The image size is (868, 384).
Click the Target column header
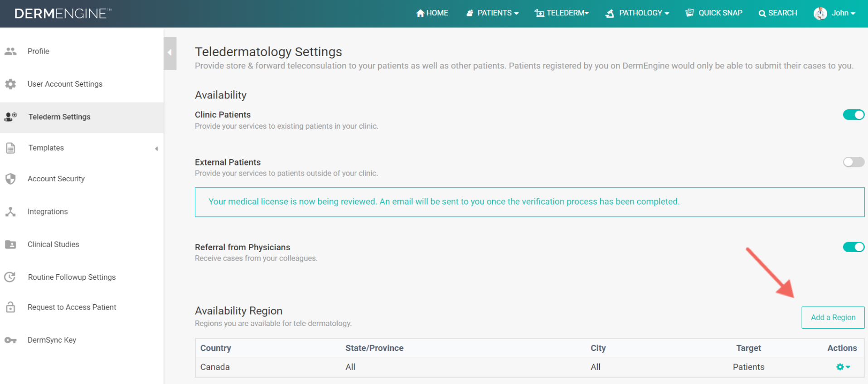pos(749,348)
